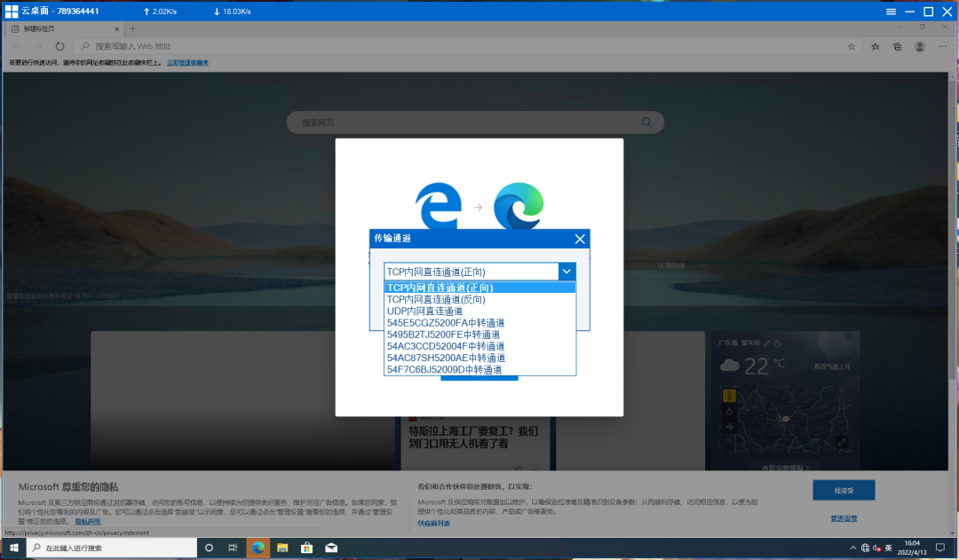Click the 云桌面 Windows logo icon
This screenshot has width=959, height=560.
coord(11,12)
